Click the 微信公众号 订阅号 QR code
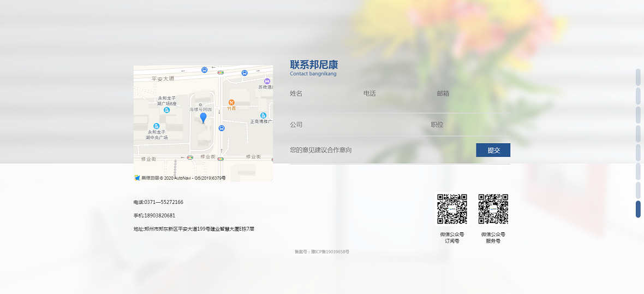 pyautogui.click(x=452, y=209)
